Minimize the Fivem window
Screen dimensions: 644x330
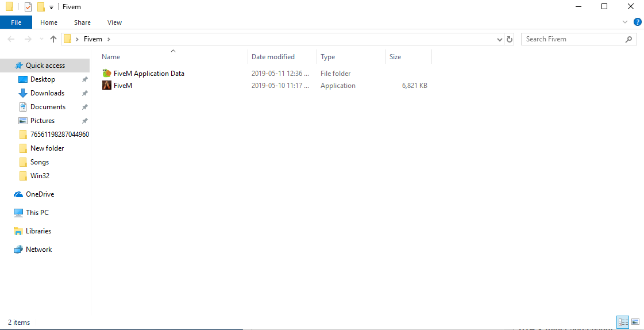tap(579, 6)
